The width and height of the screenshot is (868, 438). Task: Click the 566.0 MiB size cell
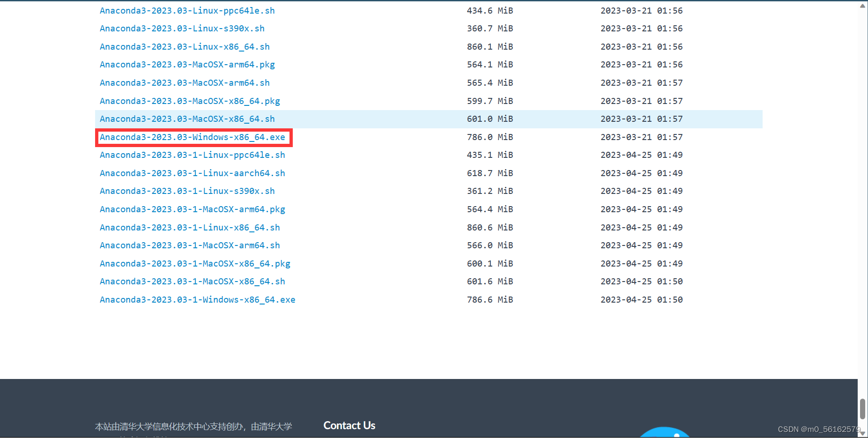click(490, 245)
